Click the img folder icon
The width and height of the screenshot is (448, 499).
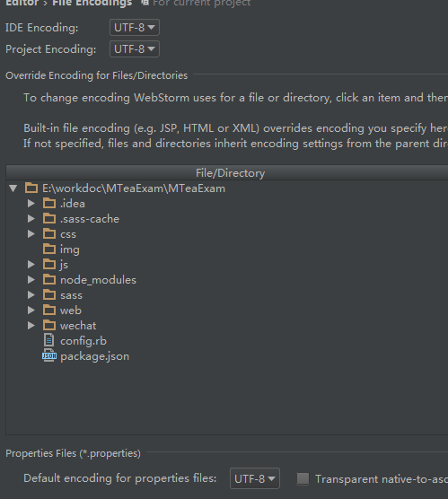click(x=49, y=249)
